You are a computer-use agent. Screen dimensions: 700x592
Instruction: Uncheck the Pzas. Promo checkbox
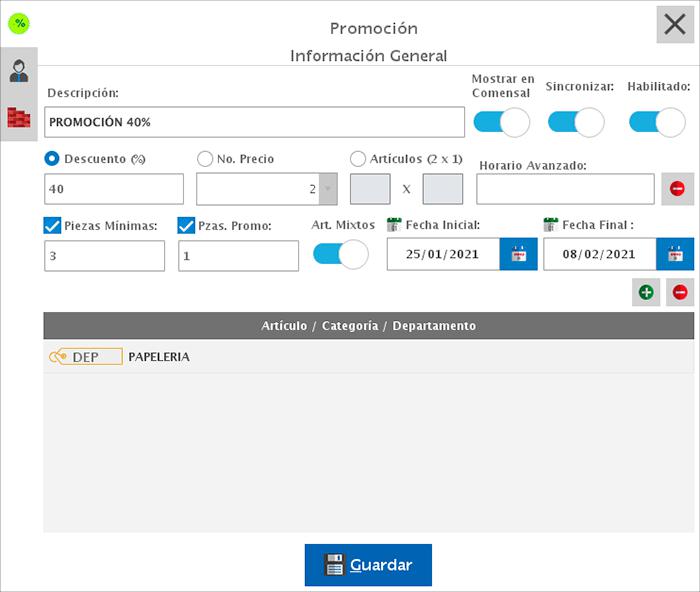[x=187, y=226]
